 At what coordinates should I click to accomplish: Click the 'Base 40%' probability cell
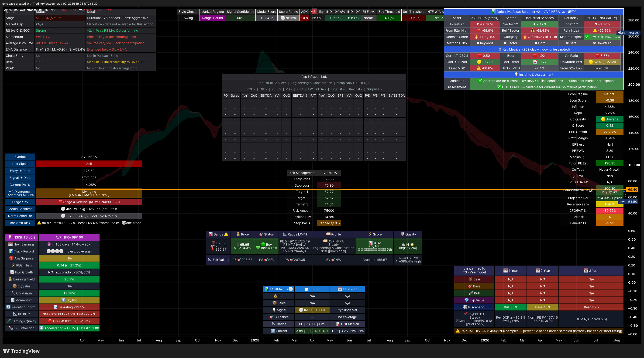[543, 307]
